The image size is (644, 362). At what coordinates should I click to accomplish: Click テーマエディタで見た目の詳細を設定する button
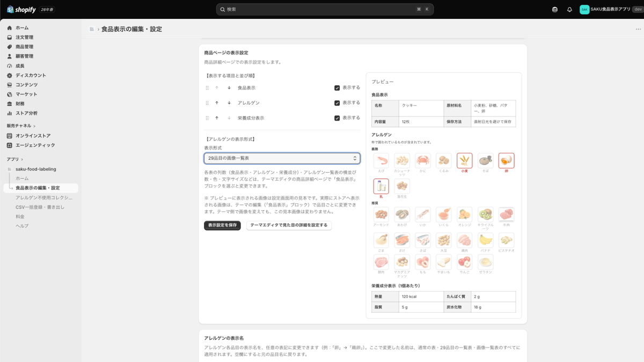289,225
